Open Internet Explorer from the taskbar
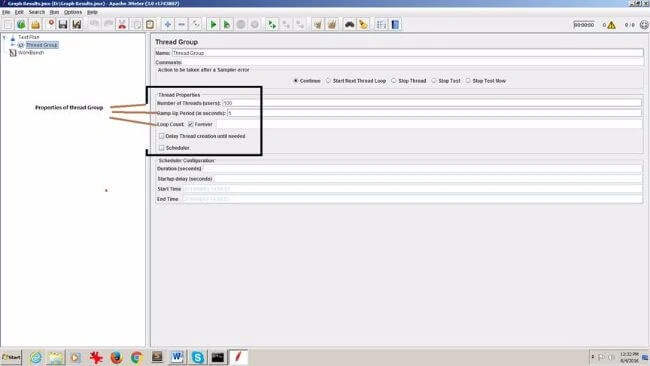The height and width of the screenshot is (366, 650). pos(36,357)
